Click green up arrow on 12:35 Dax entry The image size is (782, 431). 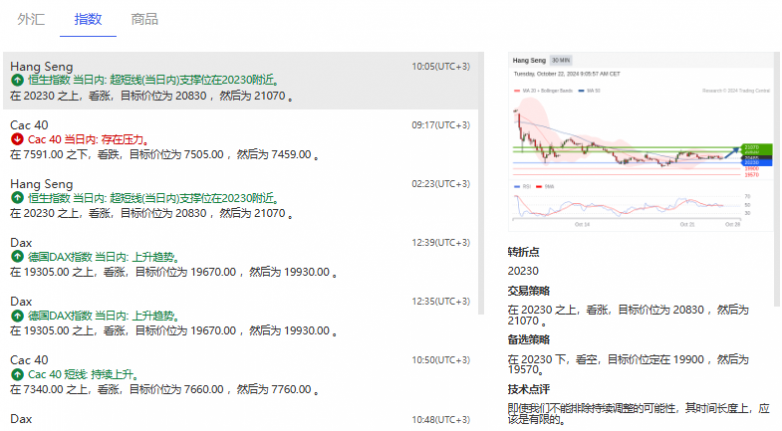pos(17,315)
